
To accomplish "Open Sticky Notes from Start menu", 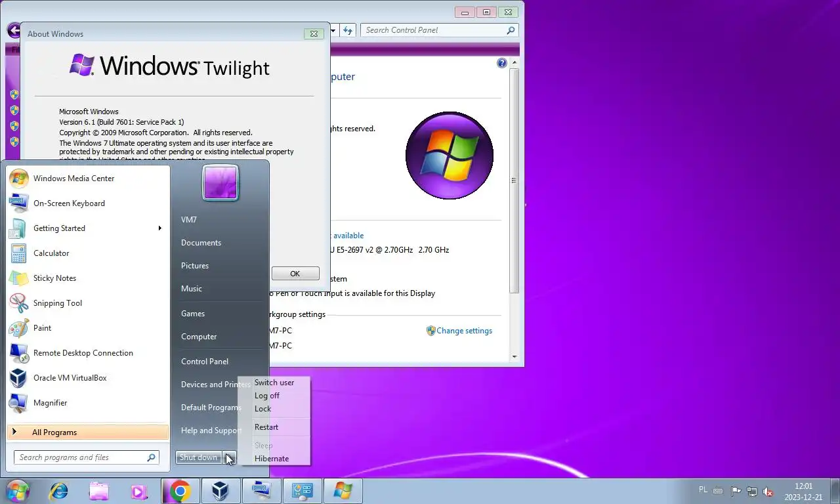I will click(88, 278).
